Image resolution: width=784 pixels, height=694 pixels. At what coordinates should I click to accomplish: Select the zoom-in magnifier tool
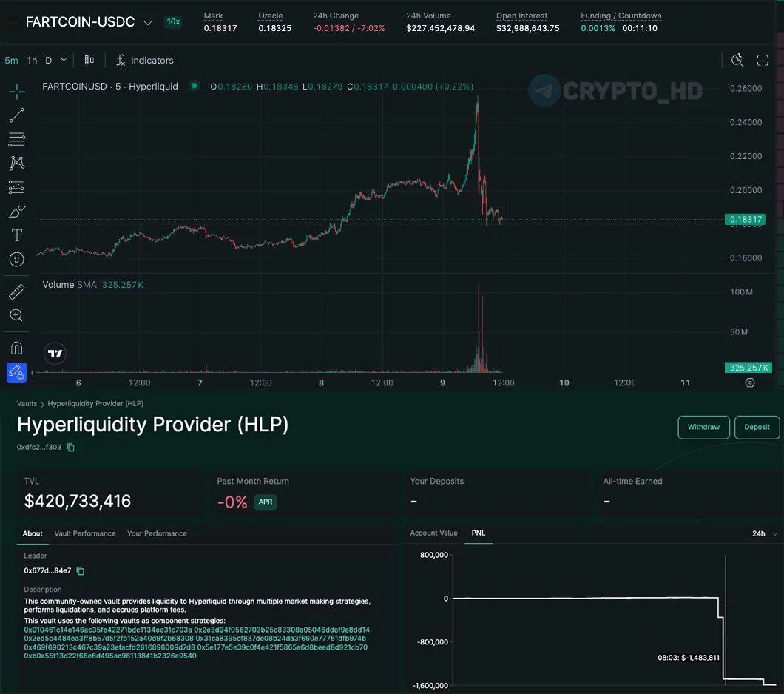[16, 315]
